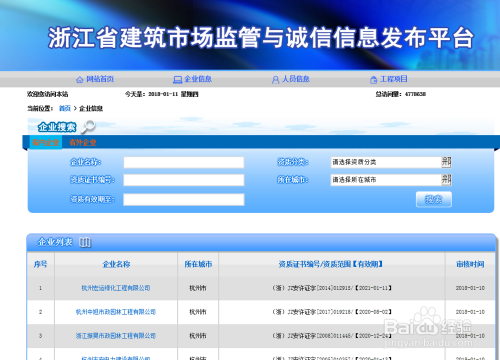Open the company name link in row 1

116,288
